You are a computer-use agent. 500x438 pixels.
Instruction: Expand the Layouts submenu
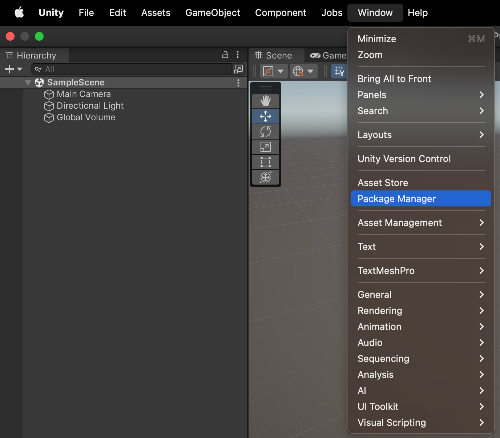click(421, 135)
